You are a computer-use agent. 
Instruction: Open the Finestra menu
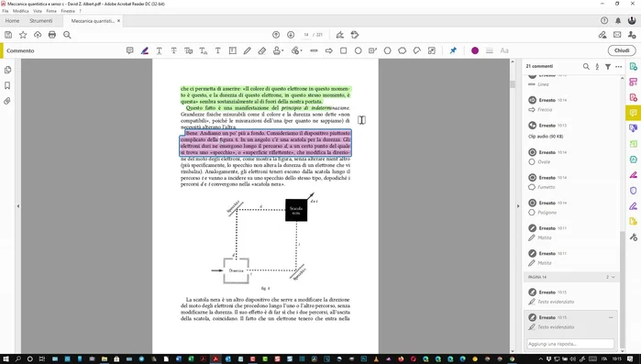tap(68, 11)
